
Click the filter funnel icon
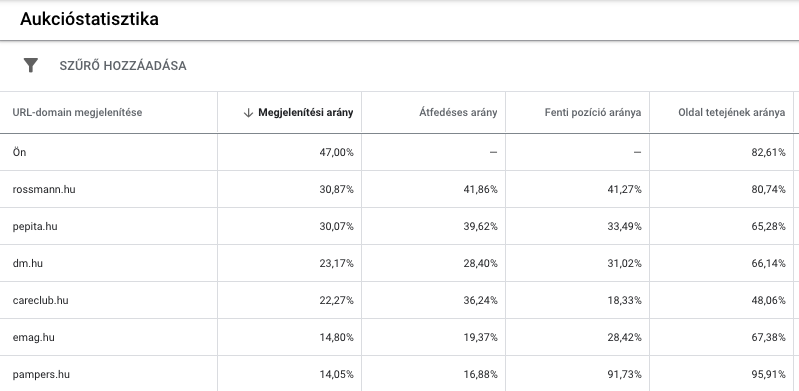31,65
